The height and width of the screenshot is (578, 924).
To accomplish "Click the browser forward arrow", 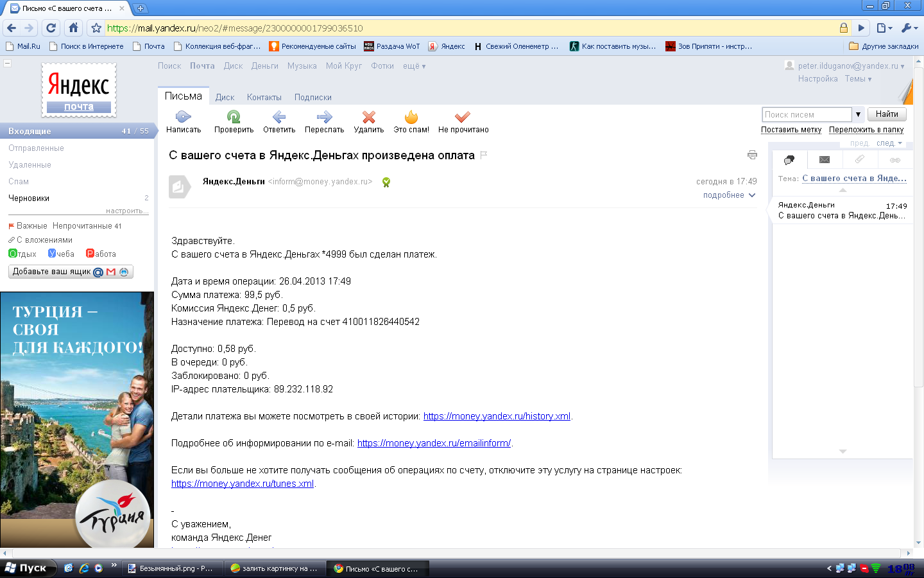I will pyautogui.click(x=29, y=28).
